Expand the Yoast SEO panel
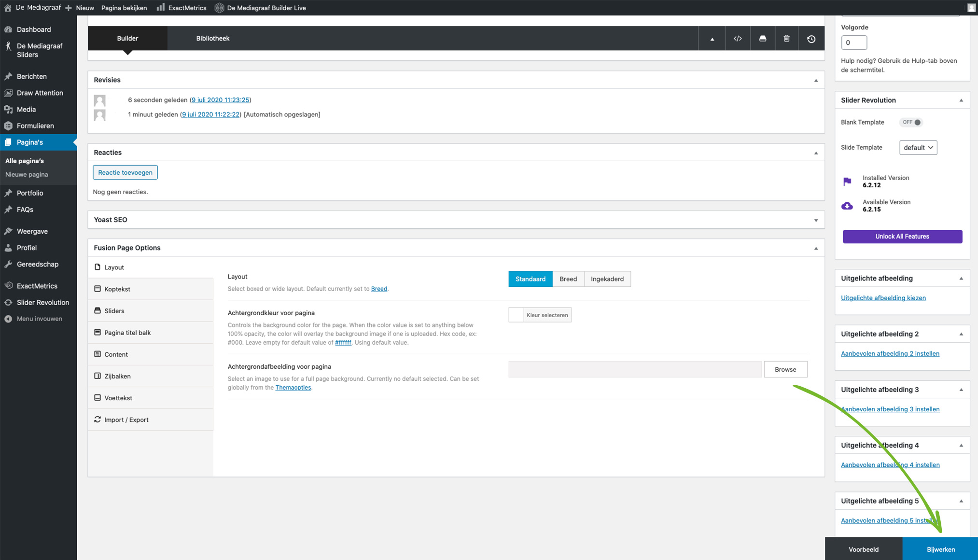Image resolution: width=978 pixels, height=560 pixels. click(816, 220)
